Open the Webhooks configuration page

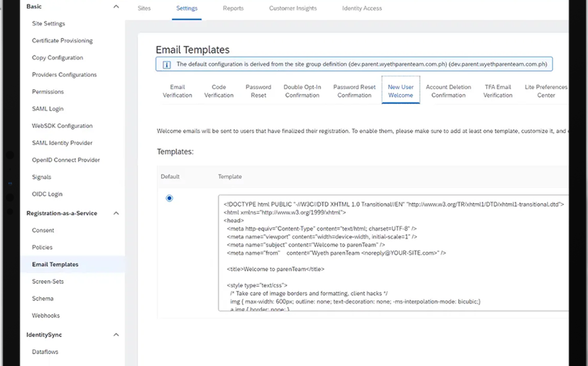coord(45,315)
